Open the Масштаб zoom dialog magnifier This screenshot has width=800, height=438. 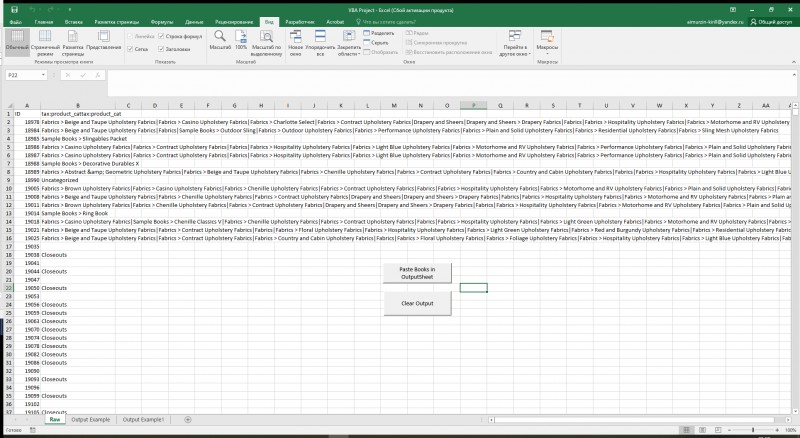coord(220,40)
